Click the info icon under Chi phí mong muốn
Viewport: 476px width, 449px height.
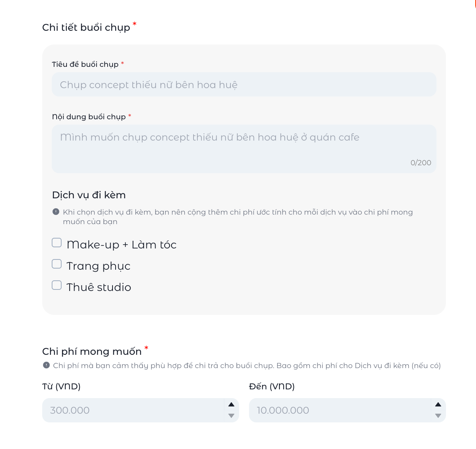pos(46,365)
